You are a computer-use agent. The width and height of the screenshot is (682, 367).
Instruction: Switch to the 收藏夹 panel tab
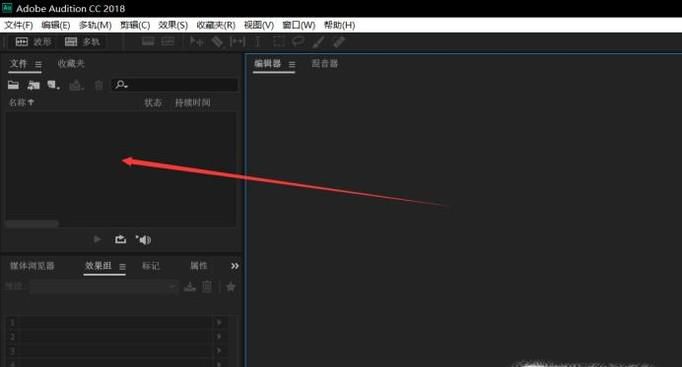tap(71, 64)
